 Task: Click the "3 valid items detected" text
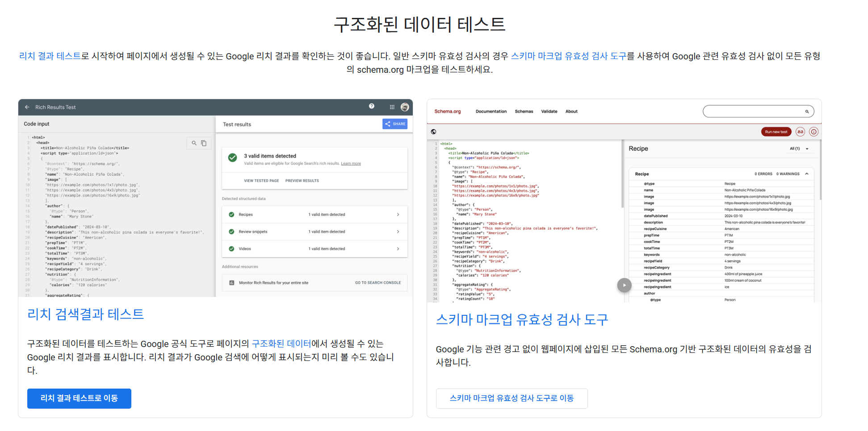click(x=270, y=156)
